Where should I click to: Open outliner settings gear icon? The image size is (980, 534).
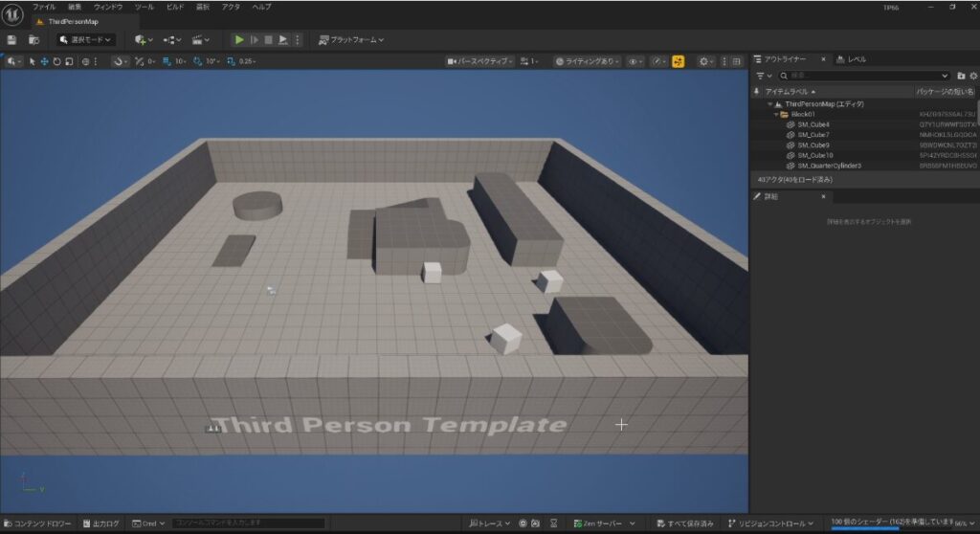pyautogui.click(x=973, y=76)
